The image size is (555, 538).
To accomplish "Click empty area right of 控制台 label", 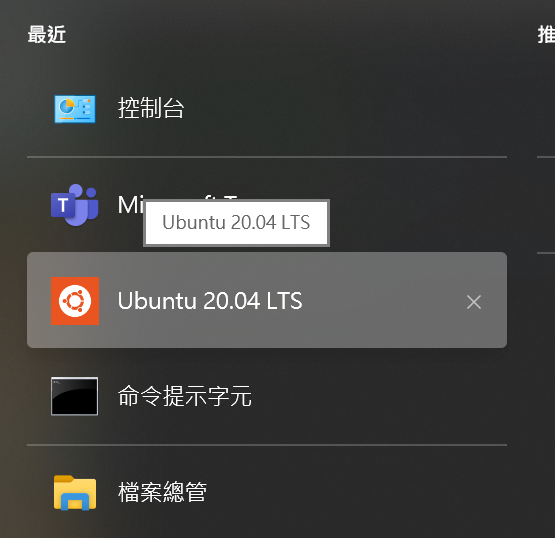I will 343,109.
